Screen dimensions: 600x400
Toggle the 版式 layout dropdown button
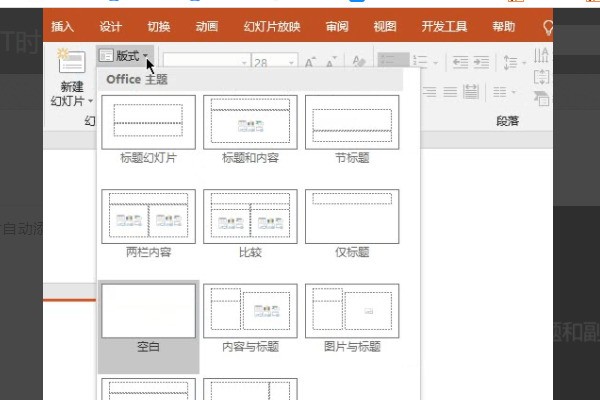124,56
